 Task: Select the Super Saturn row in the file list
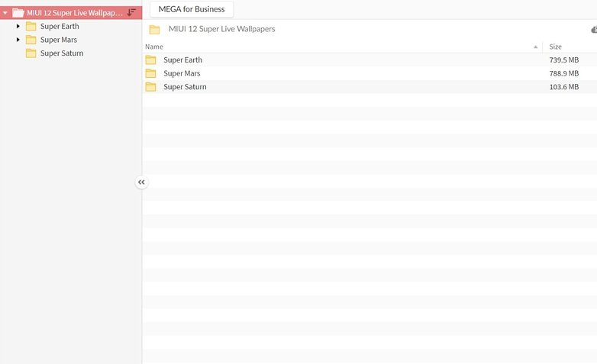(369, 87)
